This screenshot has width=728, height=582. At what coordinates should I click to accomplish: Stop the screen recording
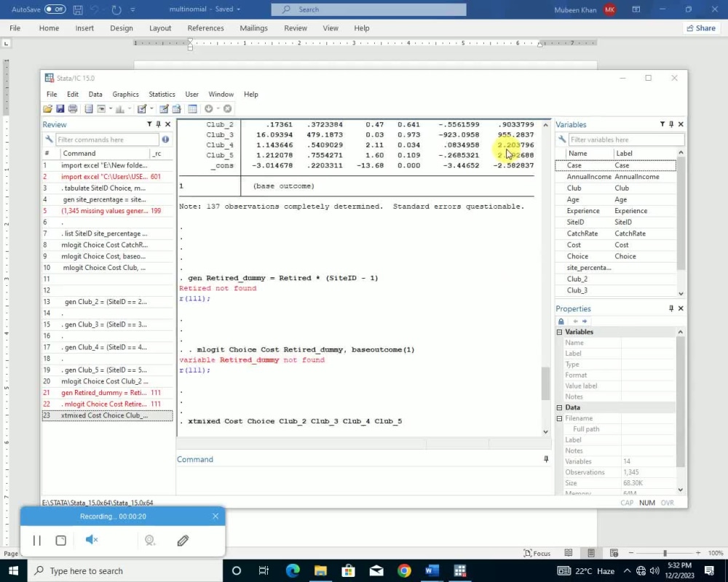61,541
